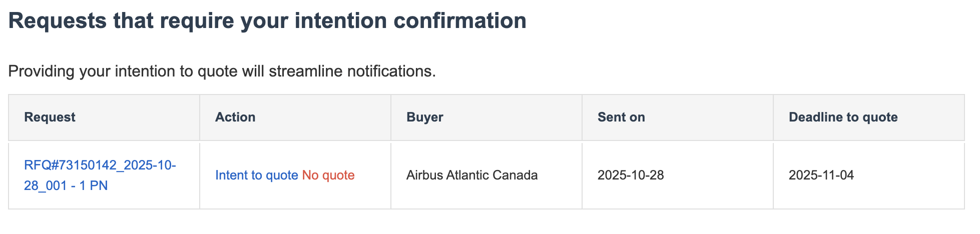Open the RFQ#73150142 request link
980x234 pixels.
[100, 165]
